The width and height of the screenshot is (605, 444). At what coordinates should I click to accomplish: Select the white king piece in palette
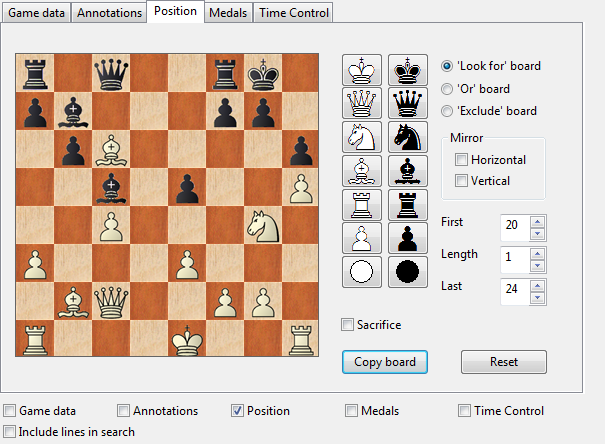click(362, 71)
